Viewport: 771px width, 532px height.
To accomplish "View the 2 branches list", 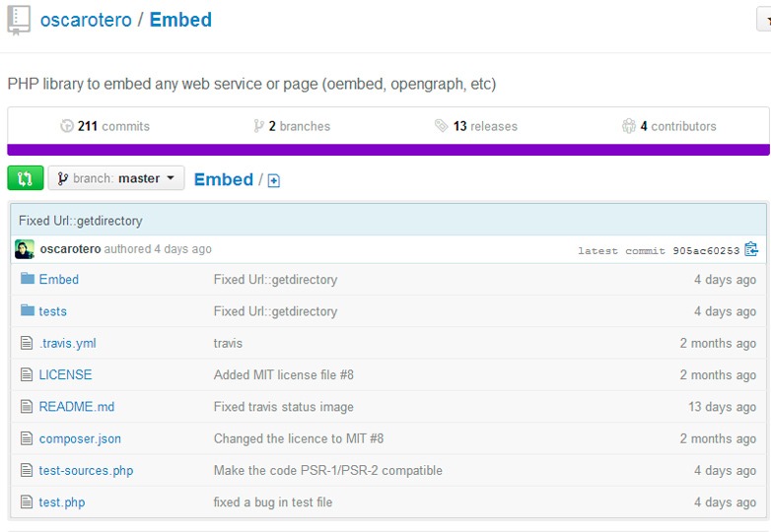I will (292, 126).
